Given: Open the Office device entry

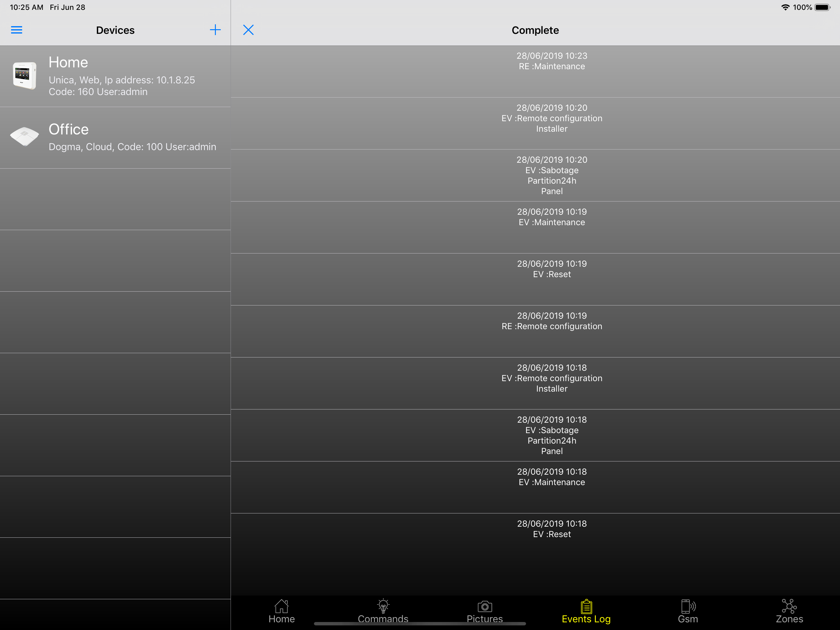Looking at the screenshot, I should pos(115,138).
